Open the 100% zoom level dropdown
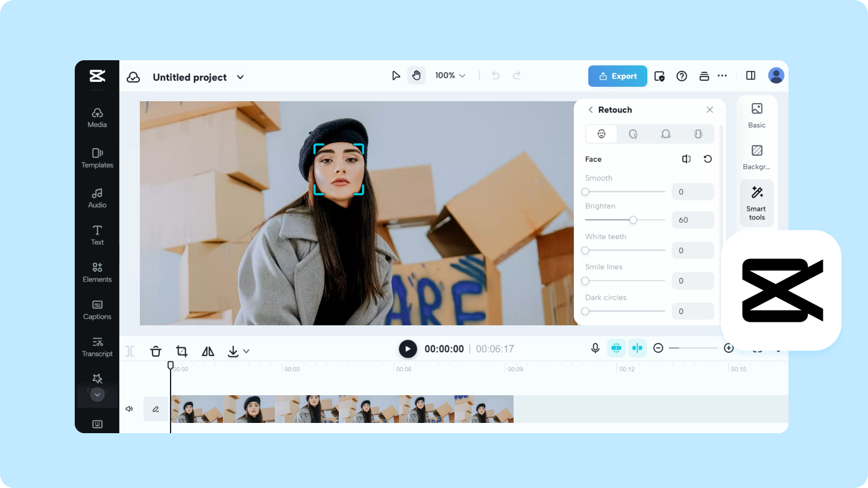Screen dimensions: 868x488 [450, 75]
